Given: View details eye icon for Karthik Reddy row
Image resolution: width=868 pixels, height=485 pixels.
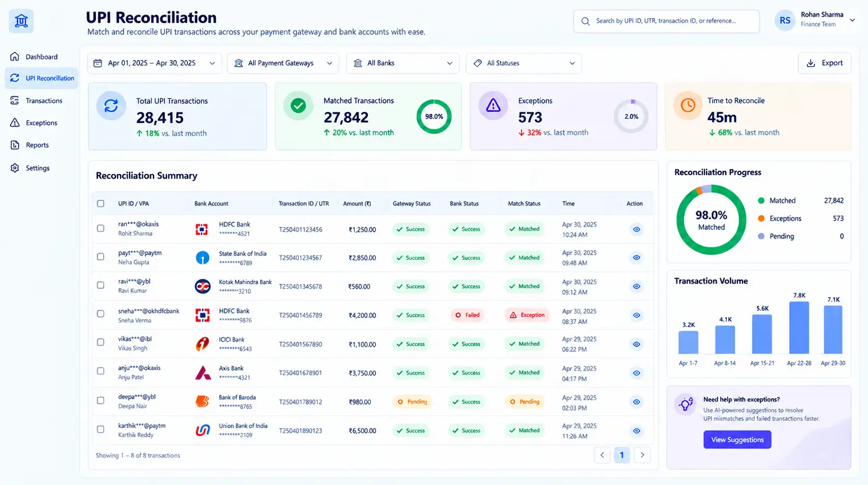Looking at the screenshot, I should [636, 431].
